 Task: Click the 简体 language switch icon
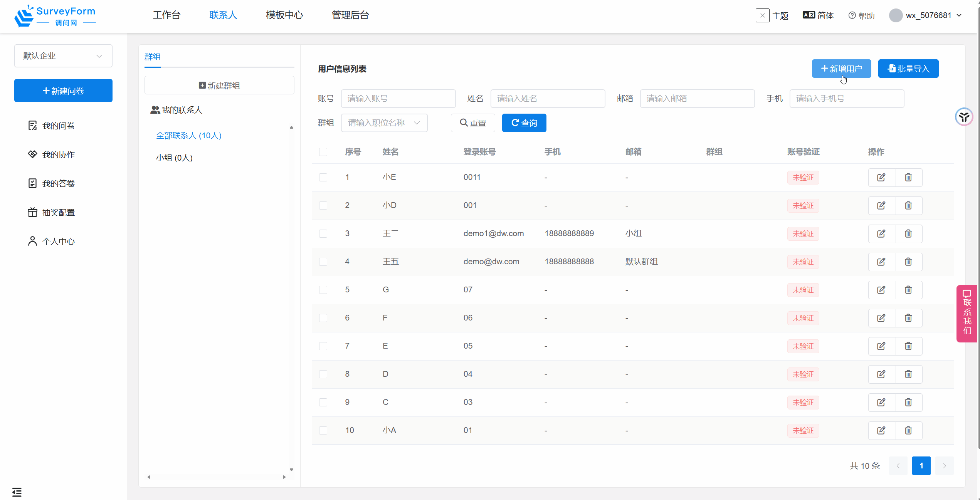(x=809, y=15)
